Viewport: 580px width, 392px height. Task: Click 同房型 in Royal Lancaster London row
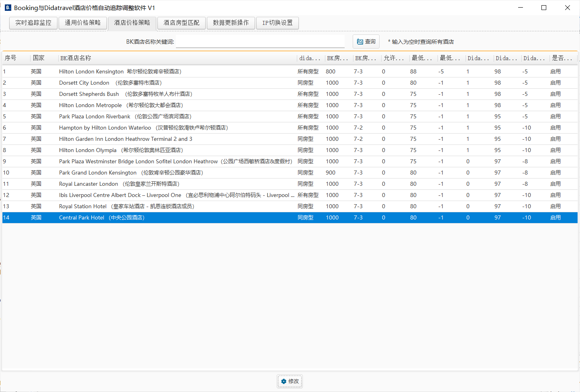tap(305, 184)
